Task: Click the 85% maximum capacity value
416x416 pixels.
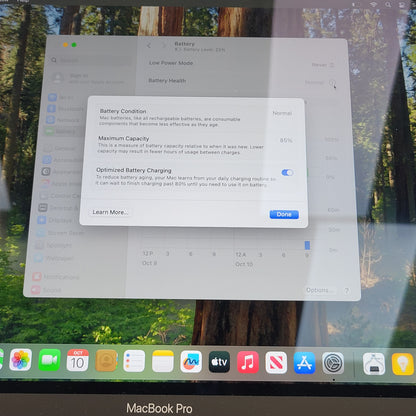Action: pyautogui.click(x=286, y=140)
